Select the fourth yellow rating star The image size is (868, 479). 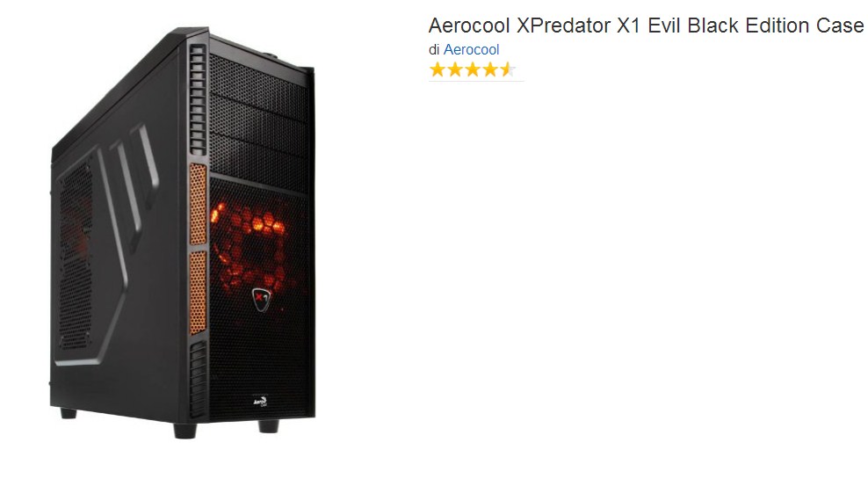point(490,69)
